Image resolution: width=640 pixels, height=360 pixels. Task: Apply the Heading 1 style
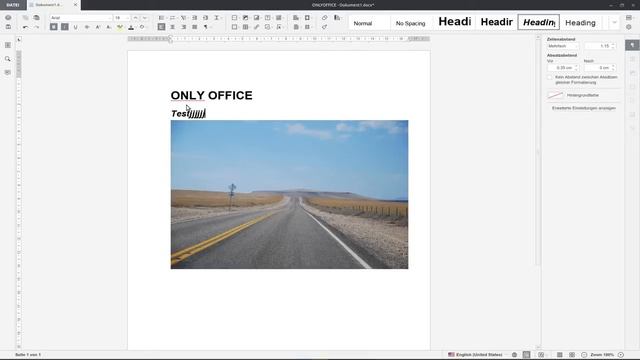tap(454, 22)
